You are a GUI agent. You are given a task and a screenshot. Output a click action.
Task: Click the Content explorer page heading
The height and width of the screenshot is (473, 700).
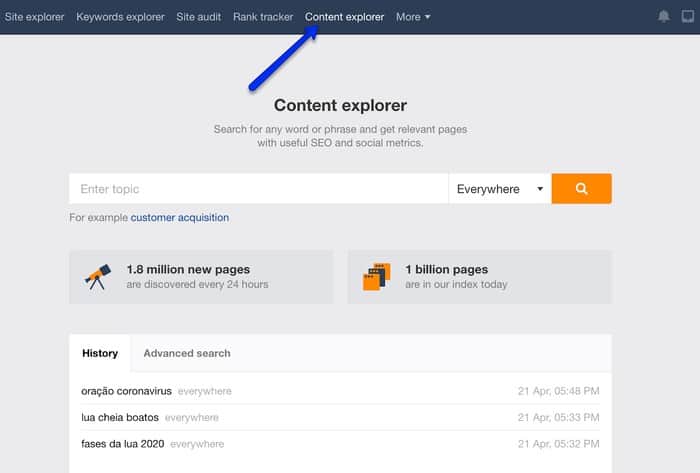(340, 105)
